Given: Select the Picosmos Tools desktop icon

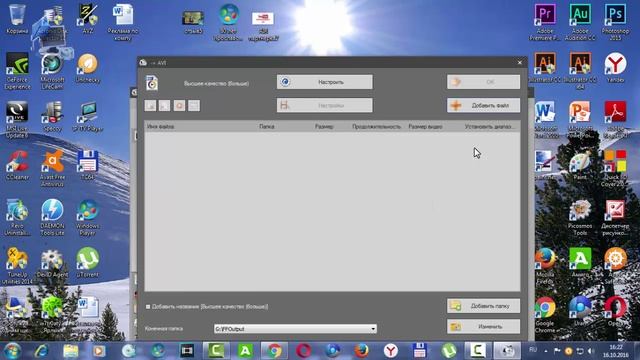Looking at the screenshot, I should (x=580, y=217).
